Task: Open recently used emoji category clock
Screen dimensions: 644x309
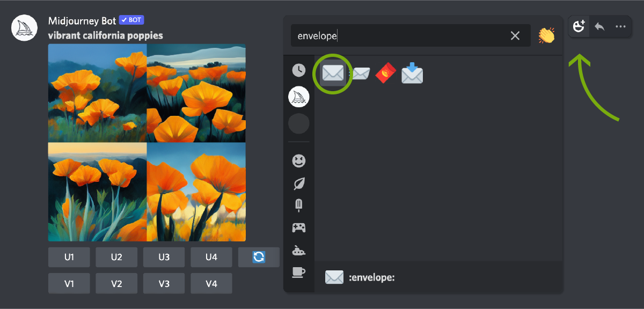Action: point(299,70)
